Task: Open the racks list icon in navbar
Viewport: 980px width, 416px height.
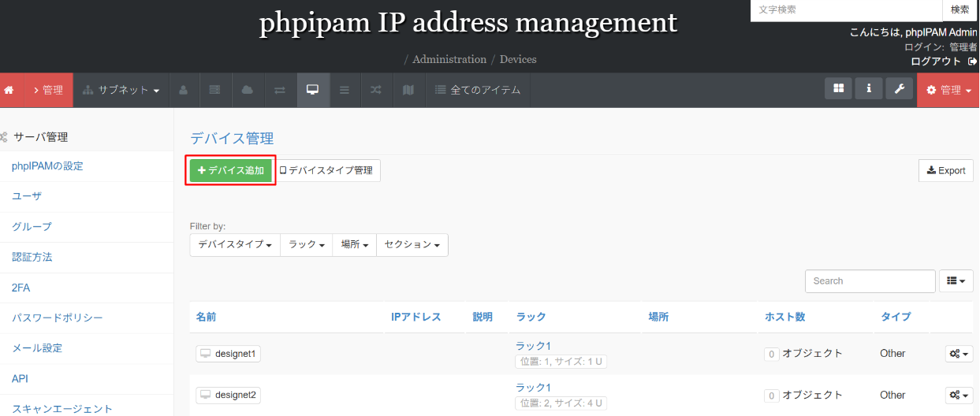Action: [x=215, y=90]
